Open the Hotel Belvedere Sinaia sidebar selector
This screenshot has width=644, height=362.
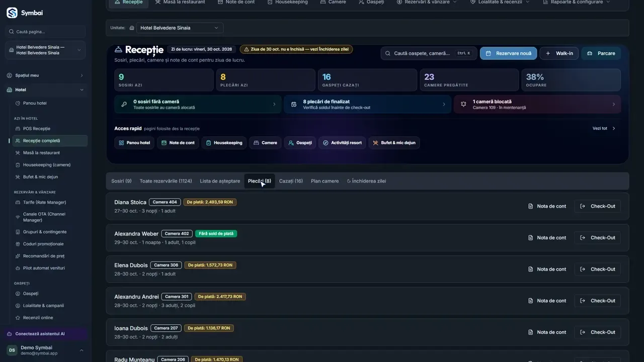click(x=45, y=50)
